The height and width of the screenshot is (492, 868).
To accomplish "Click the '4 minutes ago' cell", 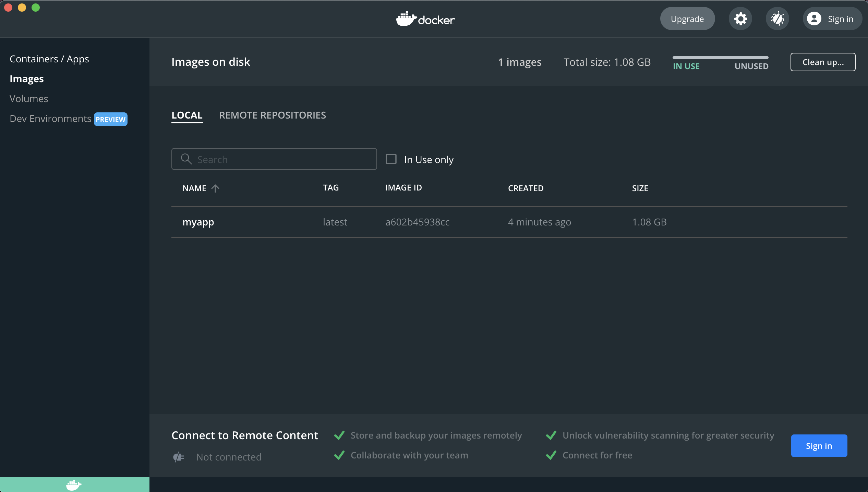I will point(540,222).
